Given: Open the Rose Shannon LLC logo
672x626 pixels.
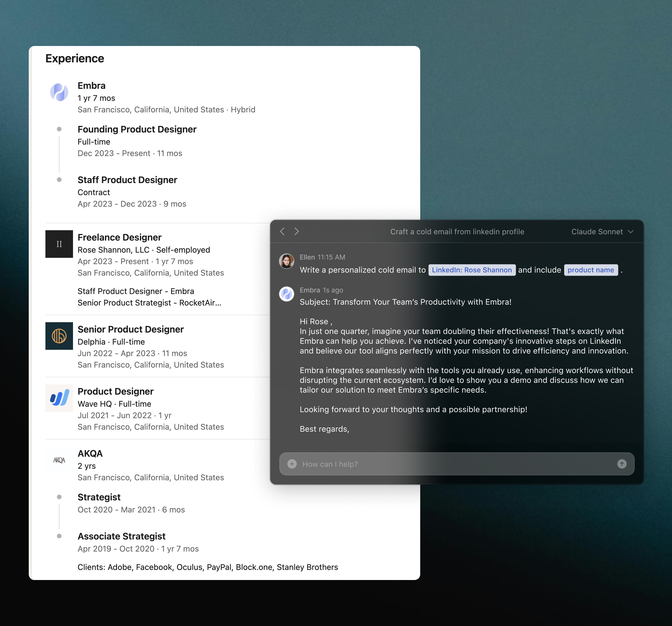Looking at the screenshot, I should (59, 244).
